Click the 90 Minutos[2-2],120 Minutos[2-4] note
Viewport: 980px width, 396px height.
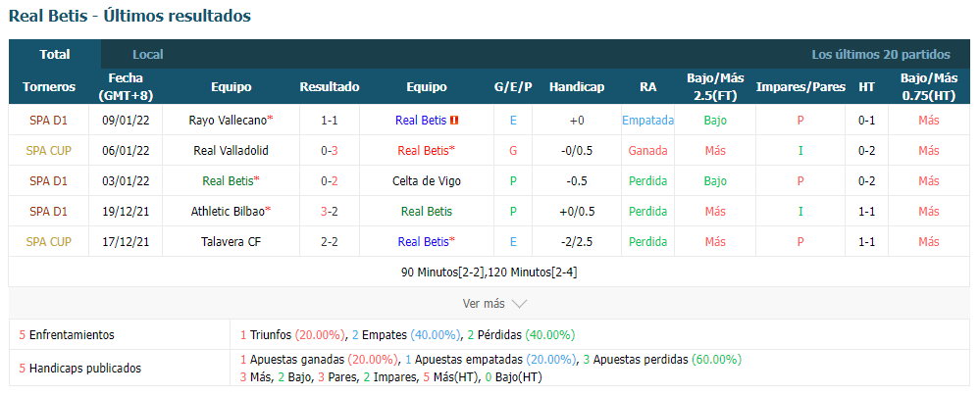[x=490, y=272]
